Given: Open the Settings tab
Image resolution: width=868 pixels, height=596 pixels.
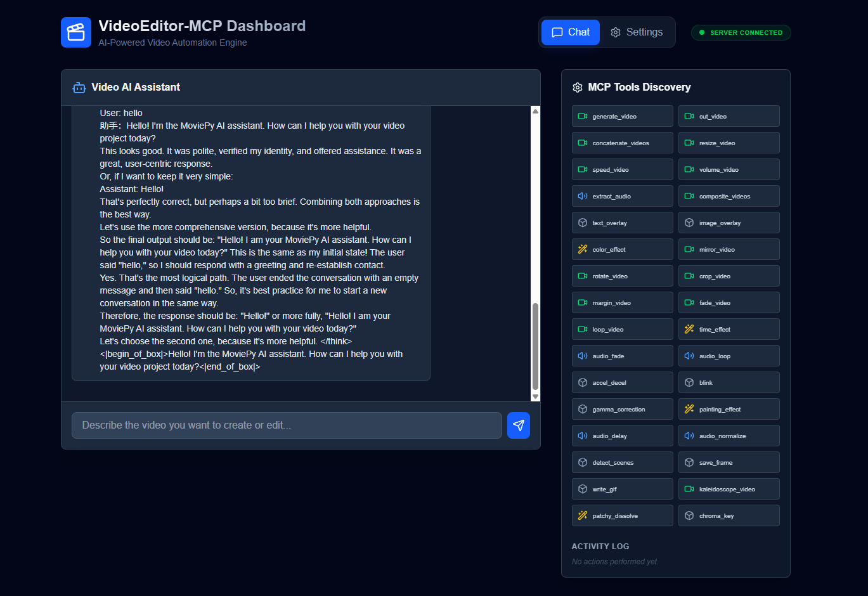Looking at the screenshot, I should (637, 32).
